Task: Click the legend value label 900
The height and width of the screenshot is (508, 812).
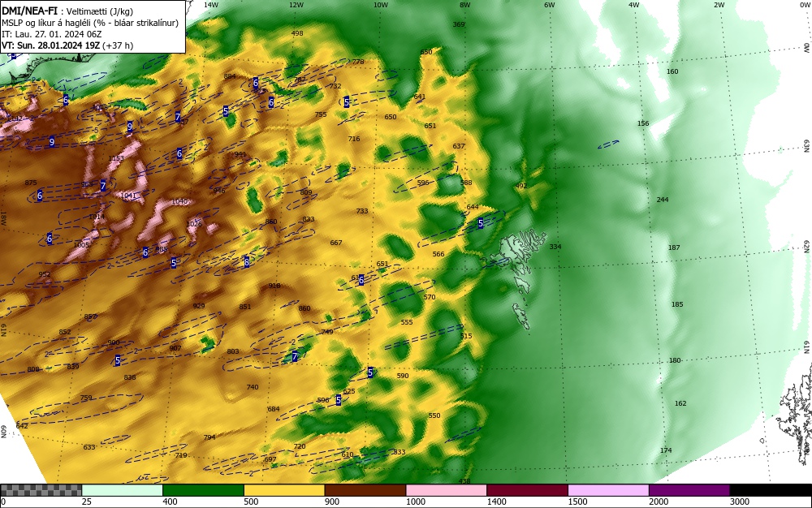Action: point(332,502)
